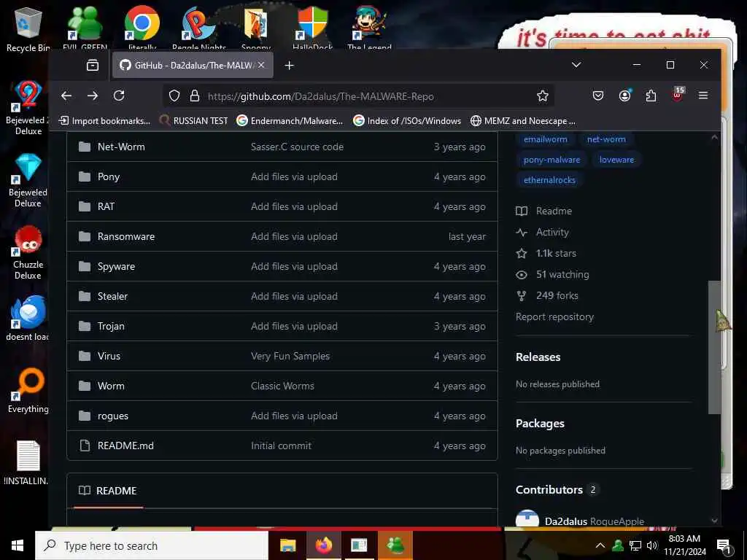The width and height of the screenshot is (747, 560).
Task: Open the notification center icon
Action: click(x=724, y=546)
